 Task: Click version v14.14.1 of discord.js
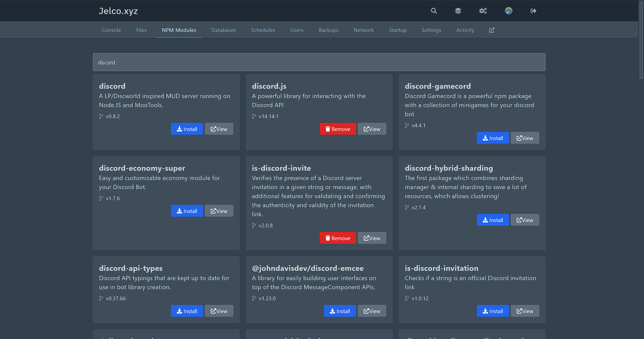(268, 116)
